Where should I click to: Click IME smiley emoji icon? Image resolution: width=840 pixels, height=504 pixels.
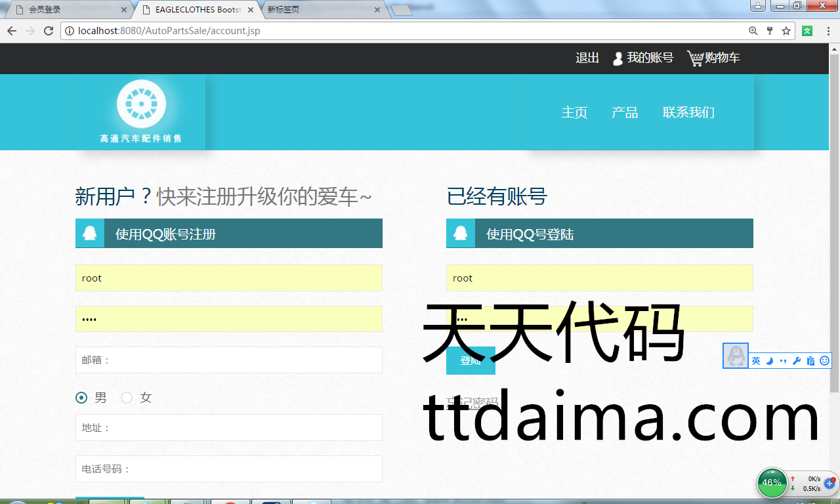(x=825, y=361)
